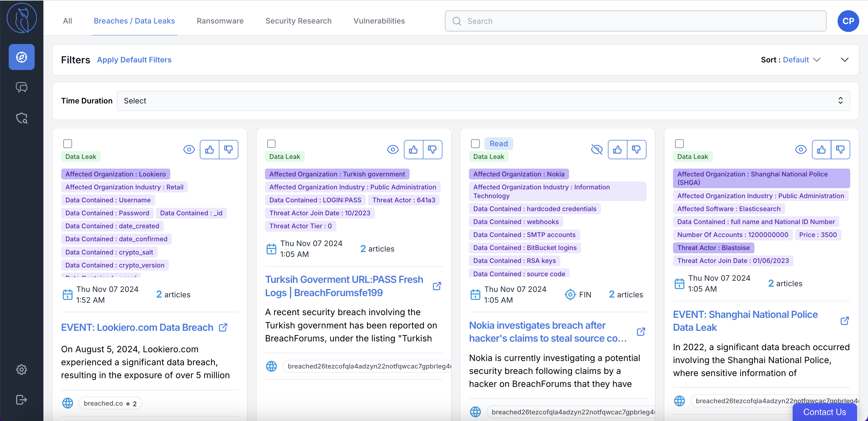
Task: Click the Search input field
Action: [636, 21]
